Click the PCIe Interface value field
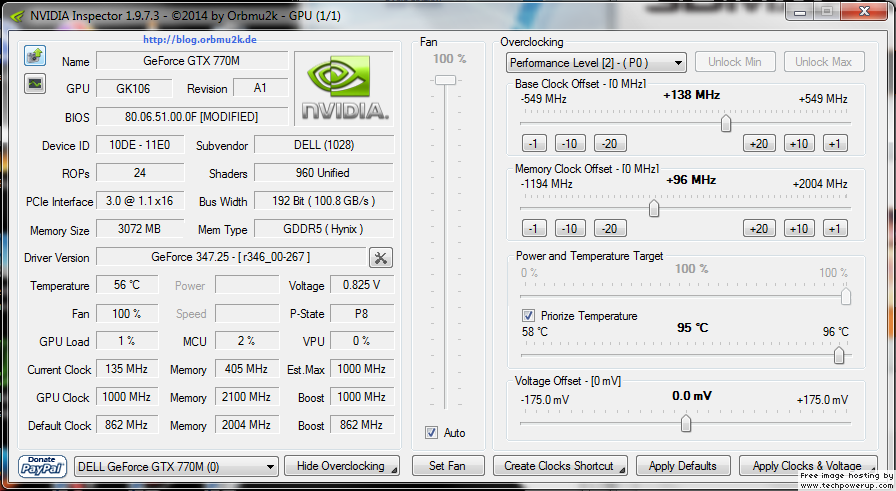This screenshot has height=491, width=896. [x=140, y=201]
